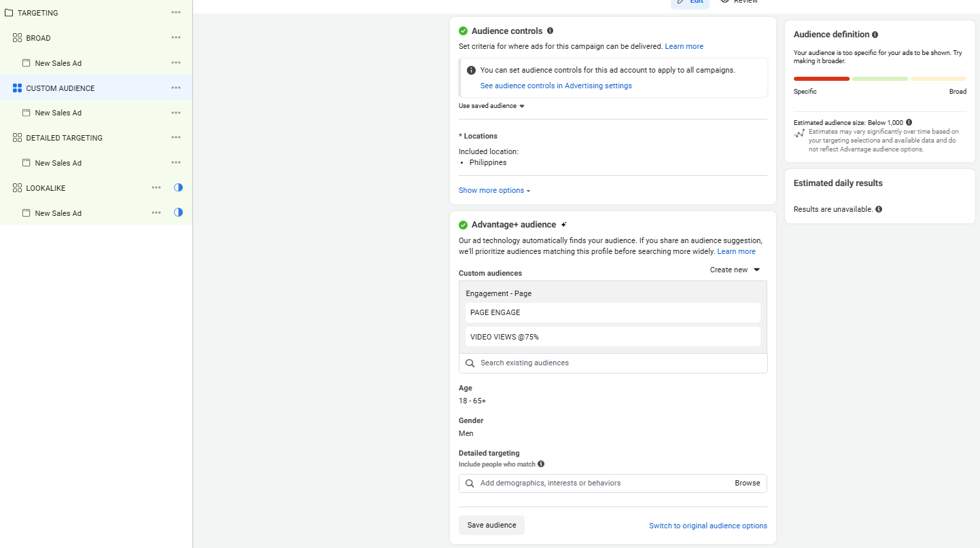Open three-dot menu for DETAILED TARGETING ad set

click(176, 137)
